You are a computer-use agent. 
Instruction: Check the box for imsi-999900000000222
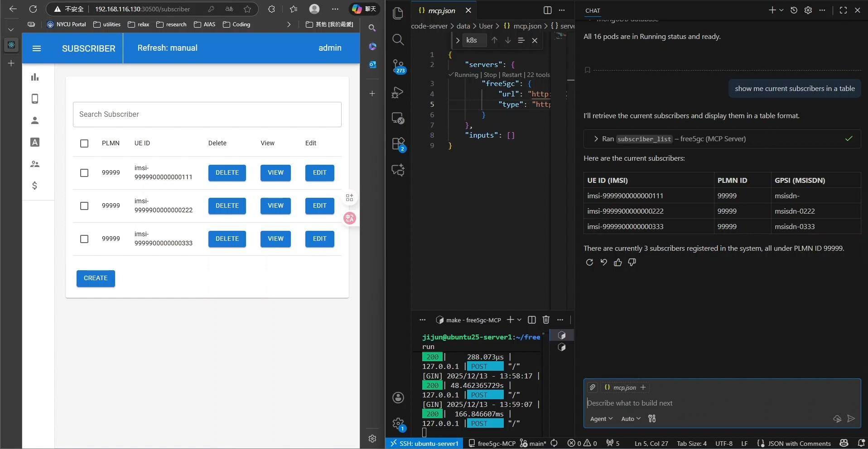(x=84, y=206)
